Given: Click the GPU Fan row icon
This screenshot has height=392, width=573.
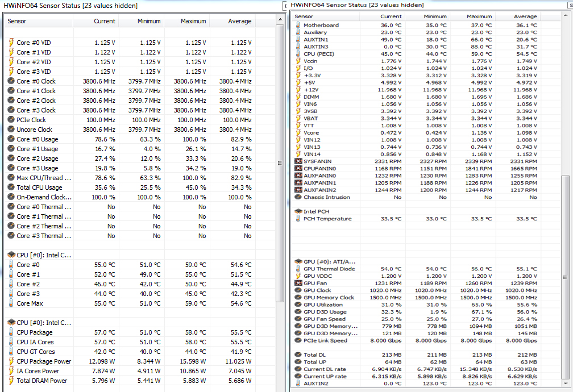Looking at the screenshot, I should coord(298,283).
